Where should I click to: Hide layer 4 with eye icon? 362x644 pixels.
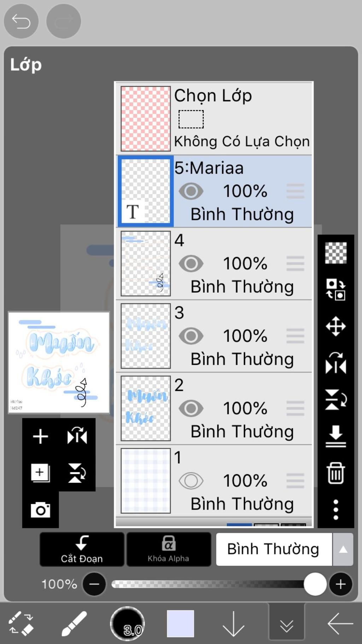(x=191, y=263)
